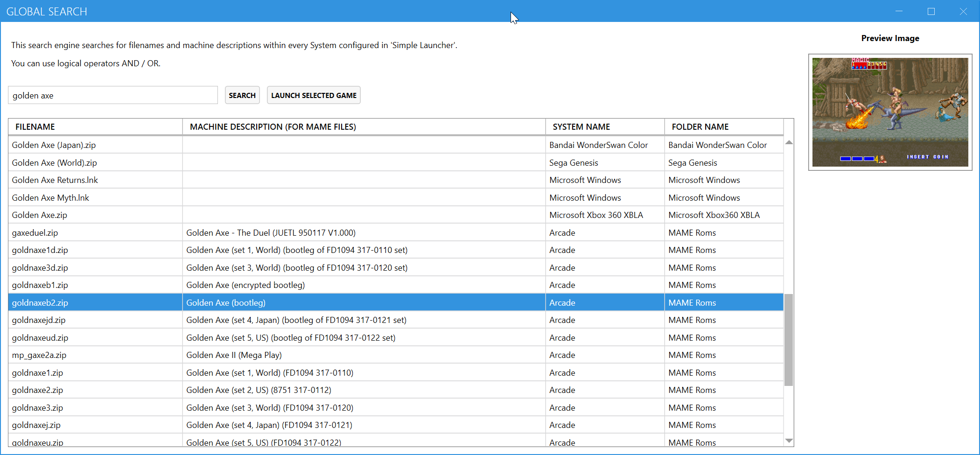
Task: Click Arcade system cell in gaxeduel.zip row
Action: [605, 233]
